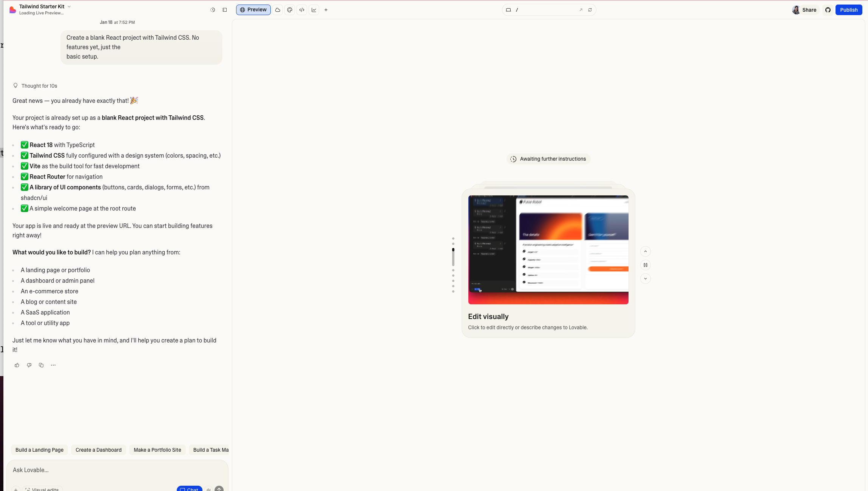Click the A blog or content site item

click(49, 302)
